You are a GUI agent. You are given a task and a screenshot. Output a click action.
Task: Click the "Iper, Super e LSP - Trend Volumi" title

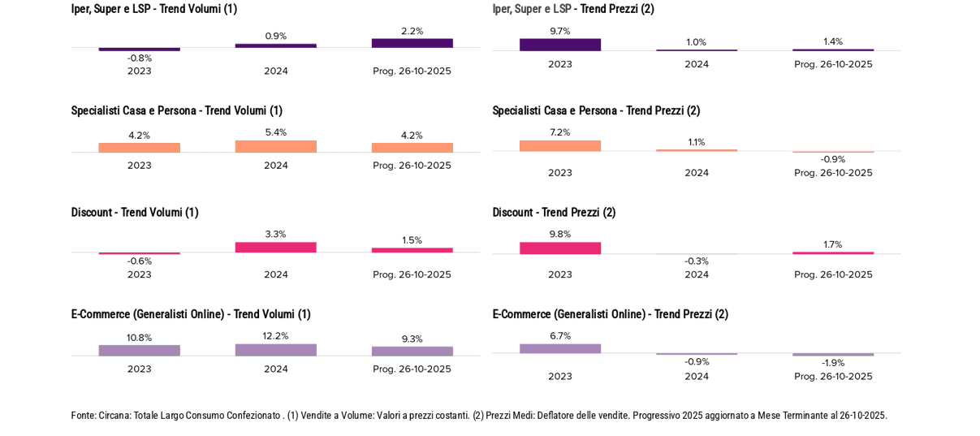154,9
